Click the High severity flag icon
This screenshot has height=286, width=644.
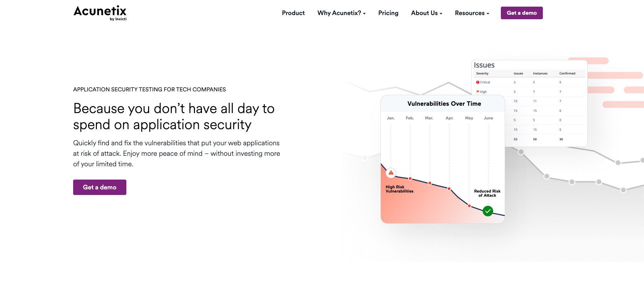tap(478, 92)
